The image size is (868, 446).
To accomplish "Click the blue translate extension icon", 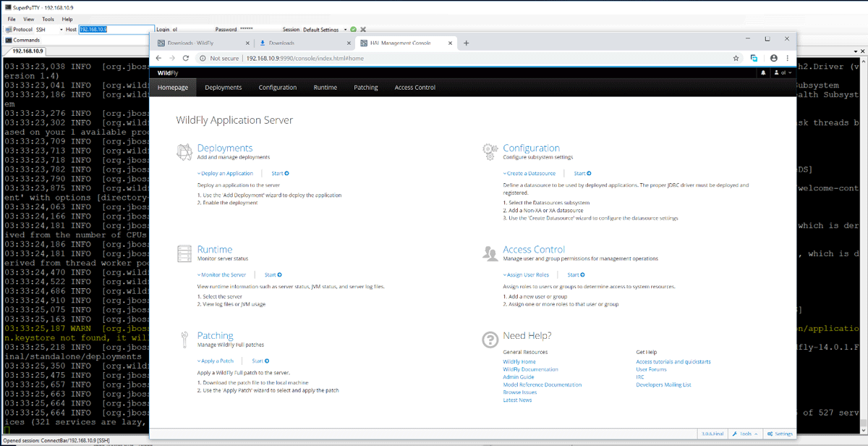I will click(x=754, y=58).
